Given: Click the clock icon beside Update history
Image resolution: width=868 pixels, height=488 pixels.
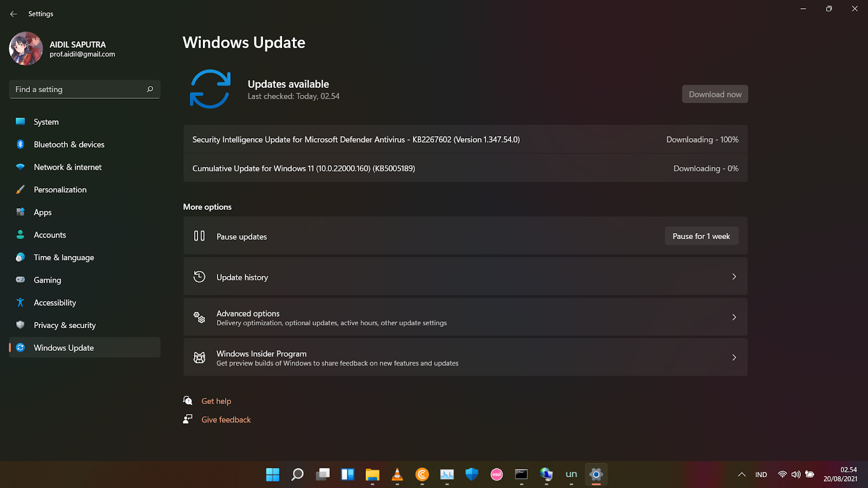Looking at the screenshot, I should tap(200, 277).
